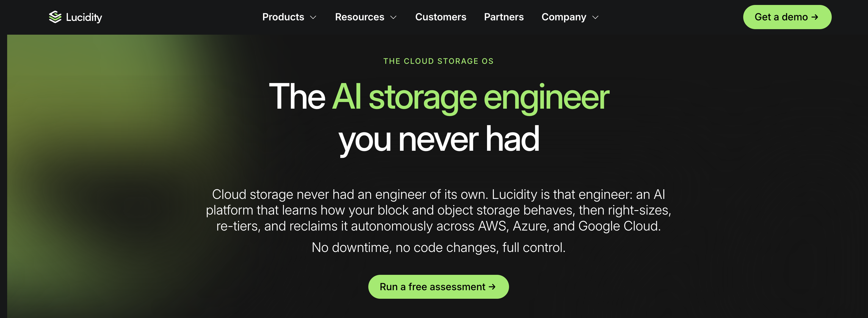The width and height of the screenshot is (868, 318).
Task: Click the green AI storage engineer heading
Action: [x=470, y=97]
